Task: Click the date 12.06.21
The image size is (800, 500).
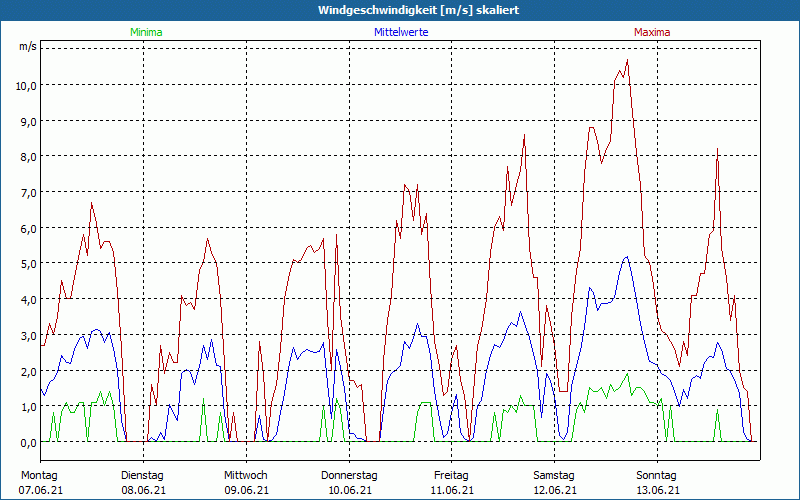Action: tap(555, 490)
